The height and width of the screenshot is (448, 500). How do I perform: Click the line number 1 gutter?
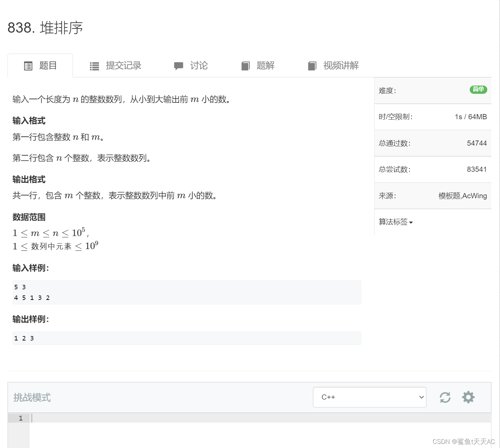(20, 418)
